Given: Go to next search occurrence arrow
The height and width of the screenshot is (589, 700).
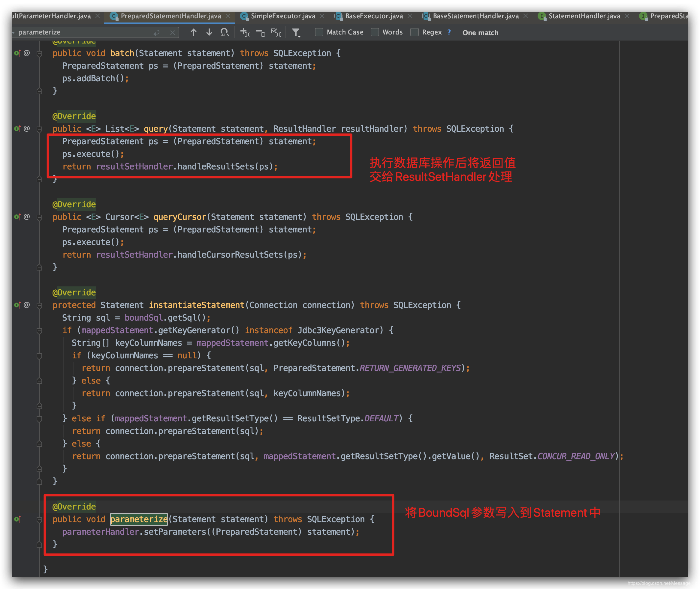Looking at the screenshot, I should (x=209, y=32).
